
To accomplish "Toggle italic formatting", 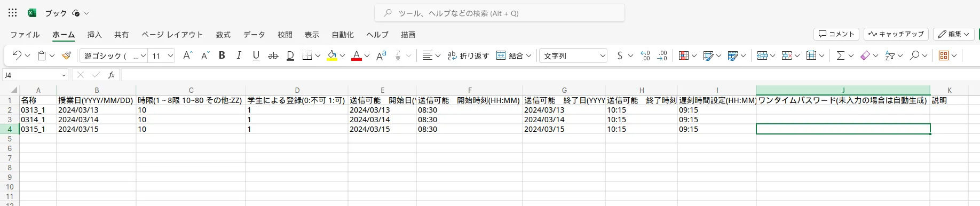I will (239, 56).
